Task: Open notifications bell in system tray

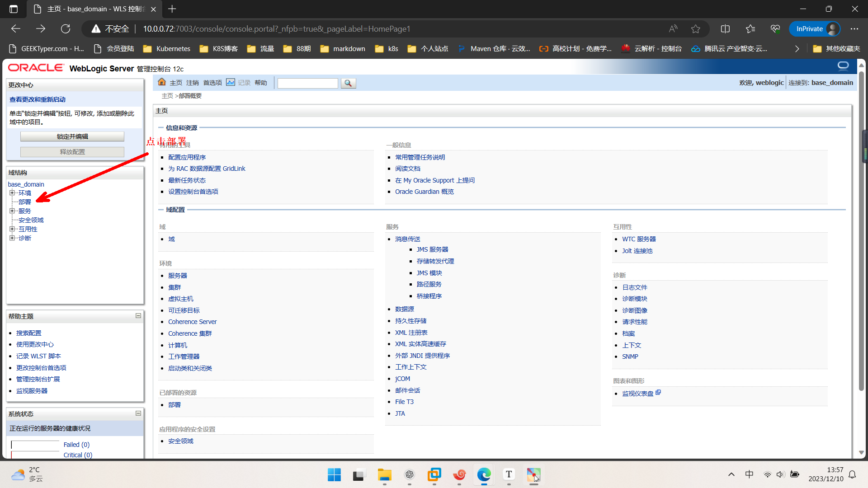Action: pyautogui.click(x=852, y=474)
